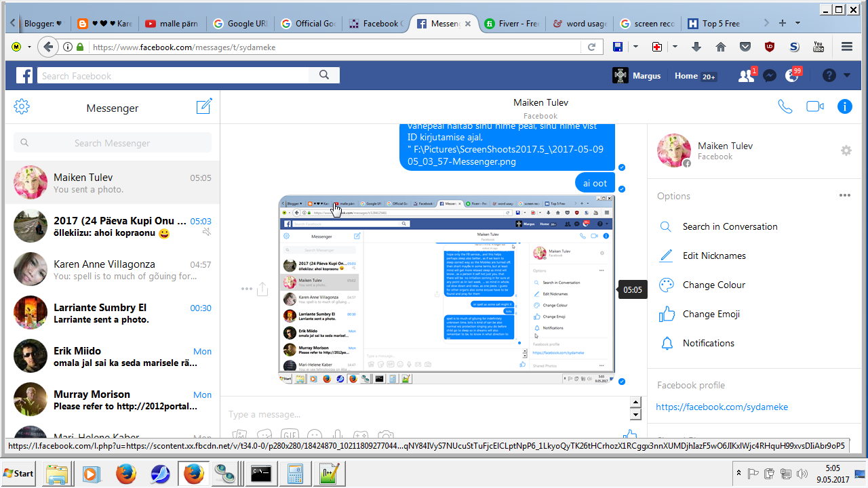Open the header Messenger messages icon
The height and width of the screenshot is (488, 868).
coord(769,75)
